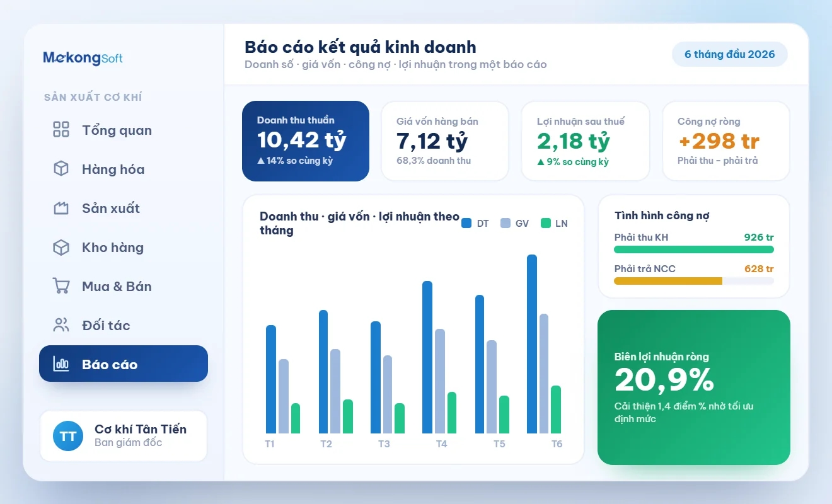Select the Doanh thu thuần card

click(x=306, y=141)
